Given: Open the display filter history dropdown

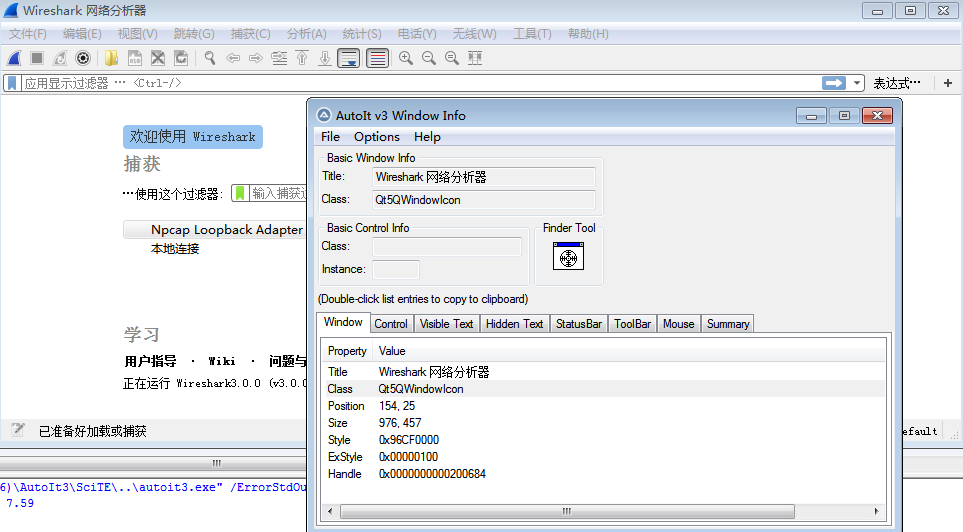Looking at the screenshot, I should (x=857, y=83).
